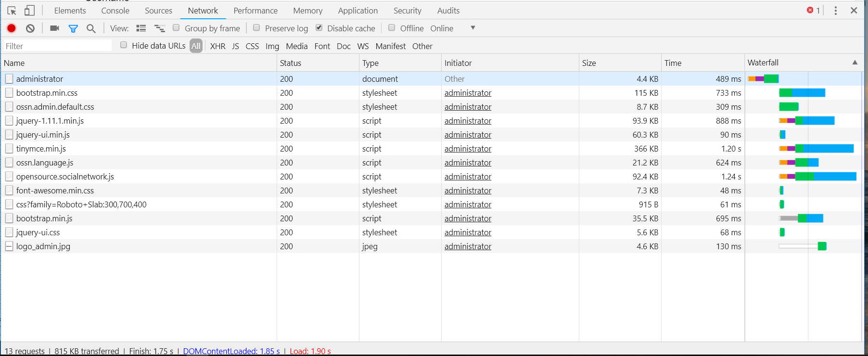Open network search with magnifier icon
The image size is (868, 356).
click(91, 28)
